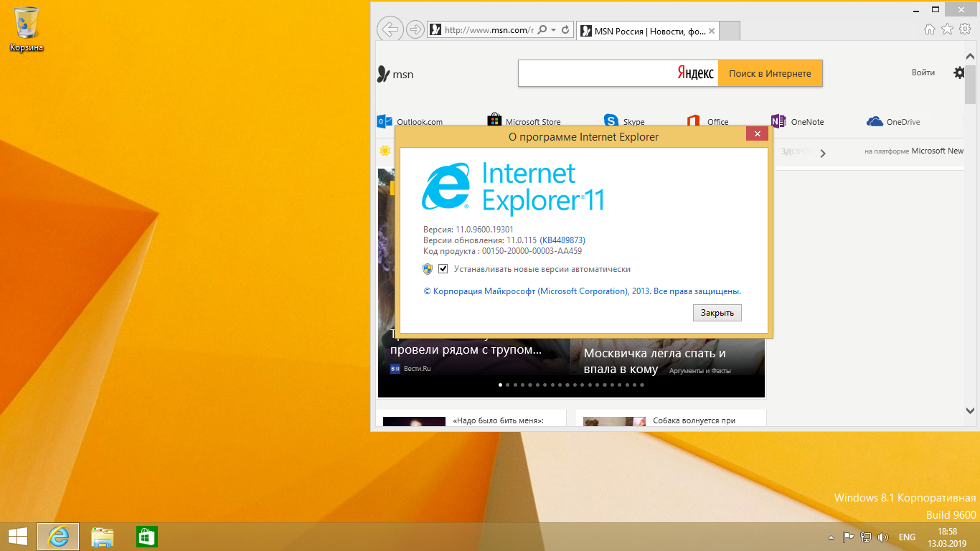980x551 pixels.
Task: Click the network tray icon
Action: 866,537
